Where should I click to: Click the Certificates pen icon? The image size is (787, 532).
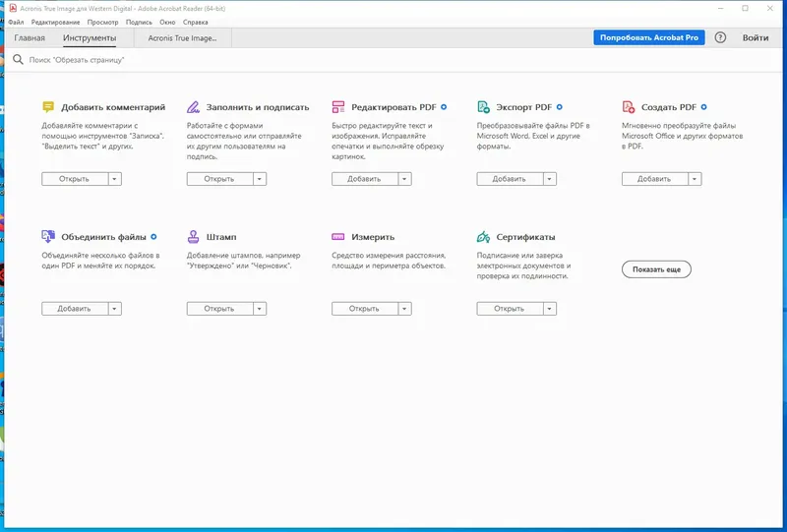pyautogui.click(x=483, y=236)
